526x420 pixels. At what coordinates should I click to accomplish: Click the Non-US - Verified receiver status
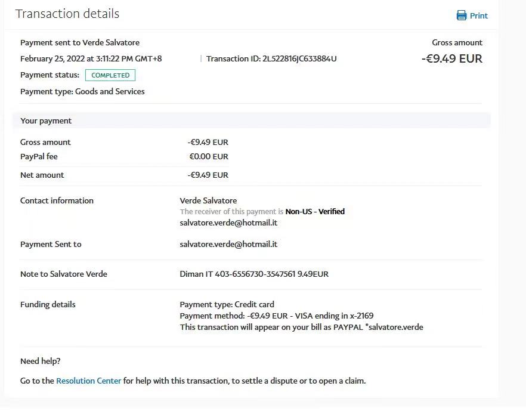pos(315,211)
